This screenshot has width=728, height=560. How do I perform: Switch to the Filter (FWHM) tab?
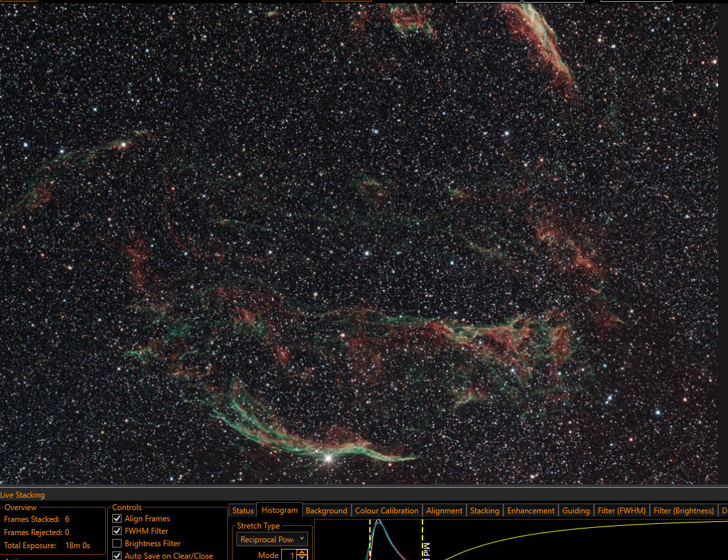click(622, 510)
